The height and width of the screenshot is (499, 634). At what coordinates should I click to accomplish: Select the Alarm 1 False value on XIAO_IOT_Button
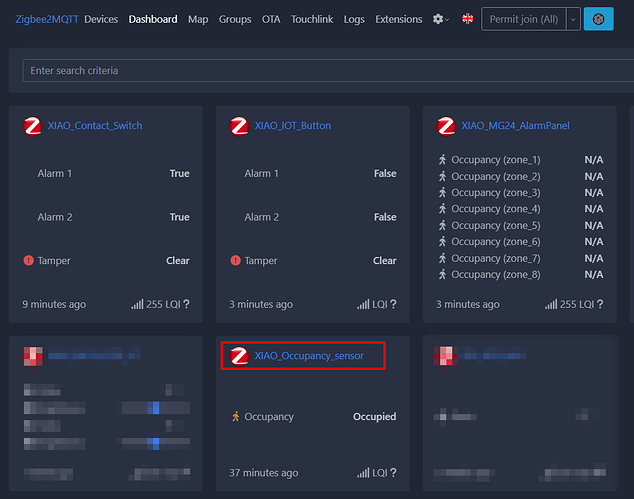click(x=385, y=173)
